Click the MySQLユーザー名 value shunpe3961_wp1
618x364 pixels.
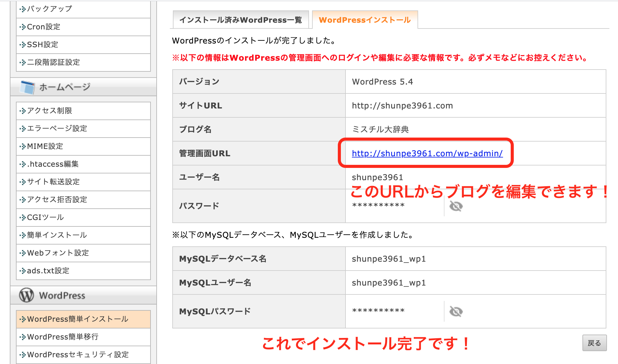coord(389,283)
